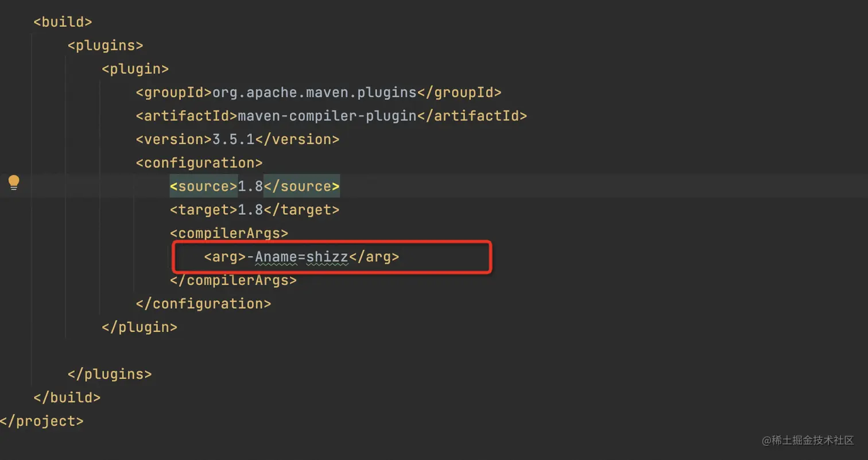Click the groupId org.apache.maven.plugins line

319,92
